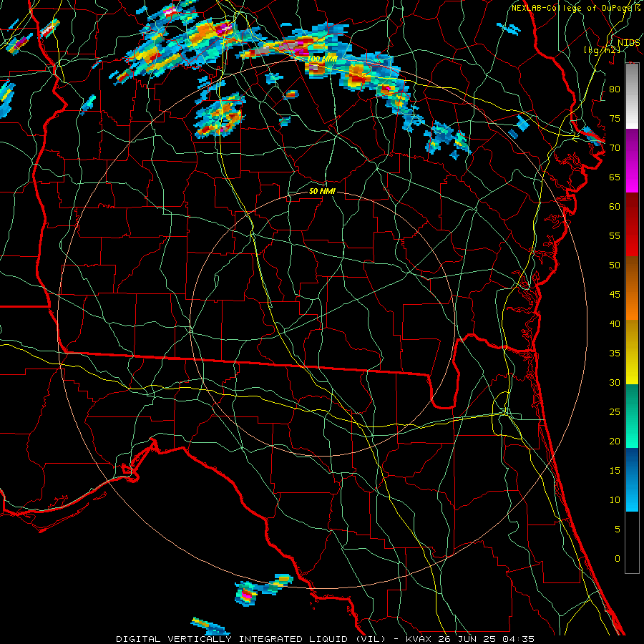Select the 15 value on the scale

click(615, 471)
